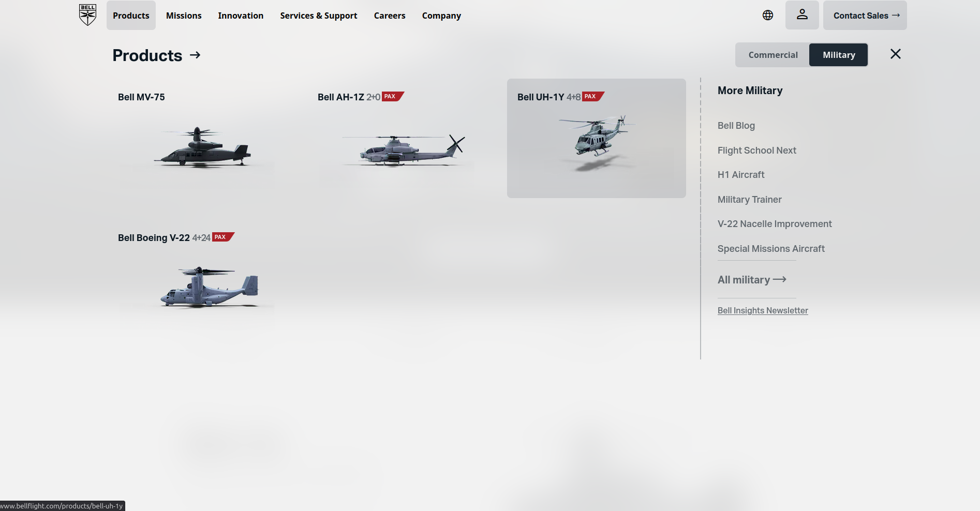Open the Bell AH-1Z product title
Image resolution: width=980 pixels, height=511 pixels.
(x=341, y=97)
